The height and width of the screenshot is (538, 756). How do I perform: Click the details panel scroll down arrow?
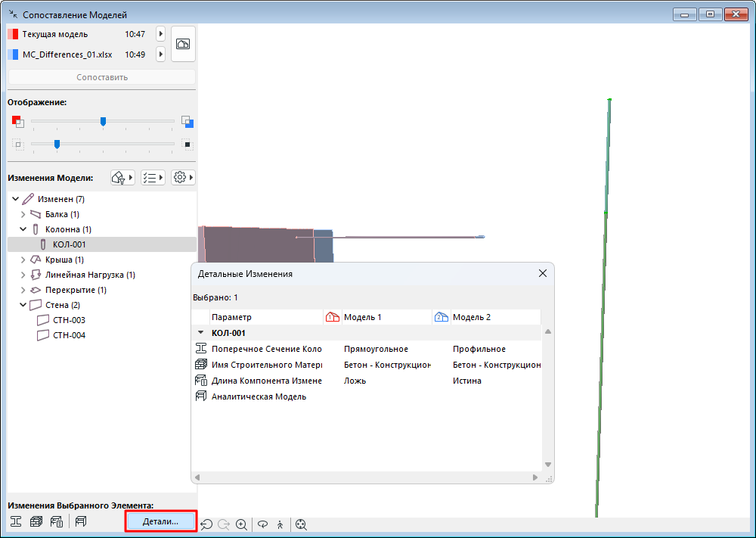(x=547, y=465)
